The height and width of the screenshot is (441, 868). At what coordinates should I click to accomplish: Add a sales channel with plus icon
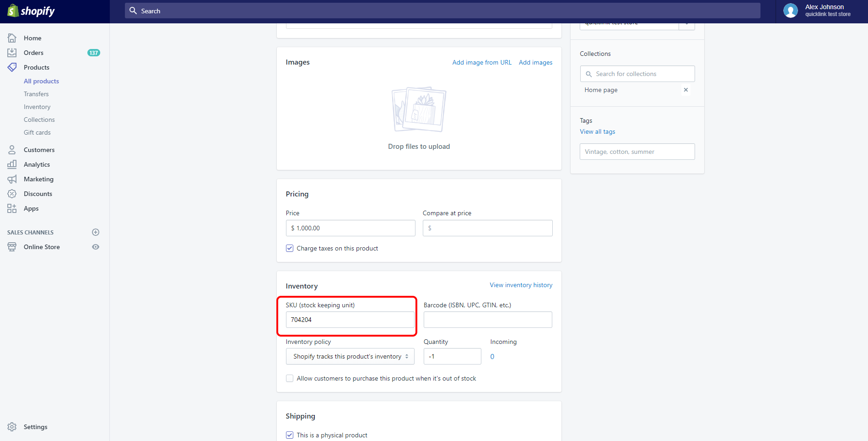(96, 232)
